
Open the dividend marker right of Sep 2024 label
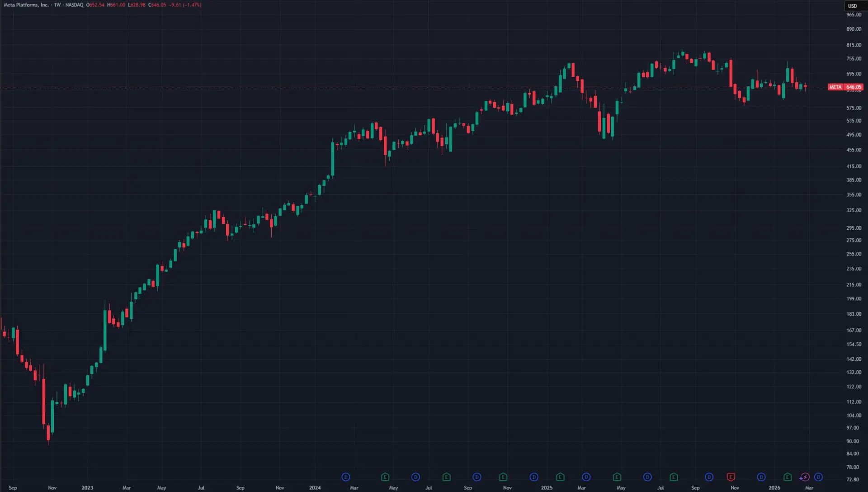[x=477, y=477]
